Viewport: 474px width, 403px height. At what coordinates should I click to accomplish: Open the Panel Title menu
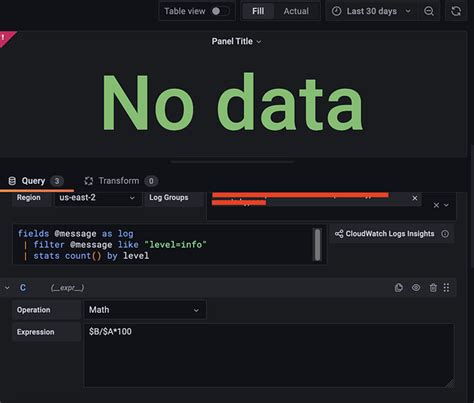click(236, 41)
